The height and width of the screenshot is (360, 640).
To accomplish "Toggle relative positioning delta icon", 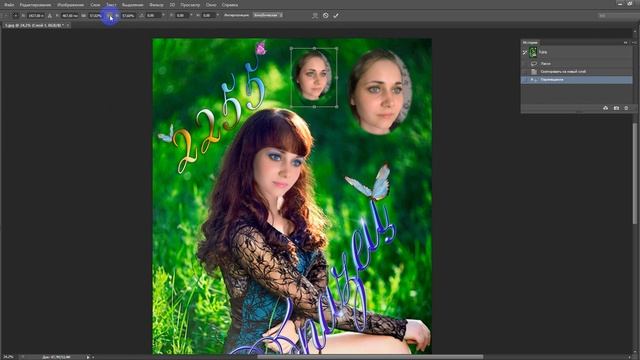I will [x=50, y=16].
